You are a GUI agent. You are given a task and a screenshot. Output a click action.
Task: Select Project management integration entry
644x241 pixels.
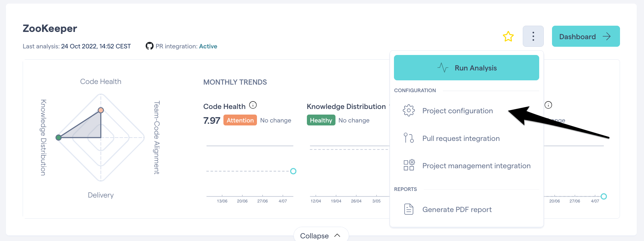[466, 166]
